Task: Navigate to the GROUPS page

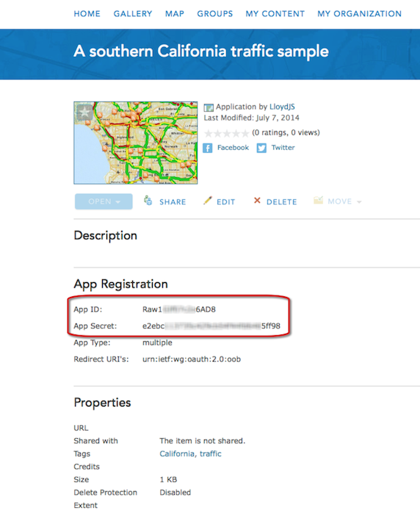Action: click(215, 14)
